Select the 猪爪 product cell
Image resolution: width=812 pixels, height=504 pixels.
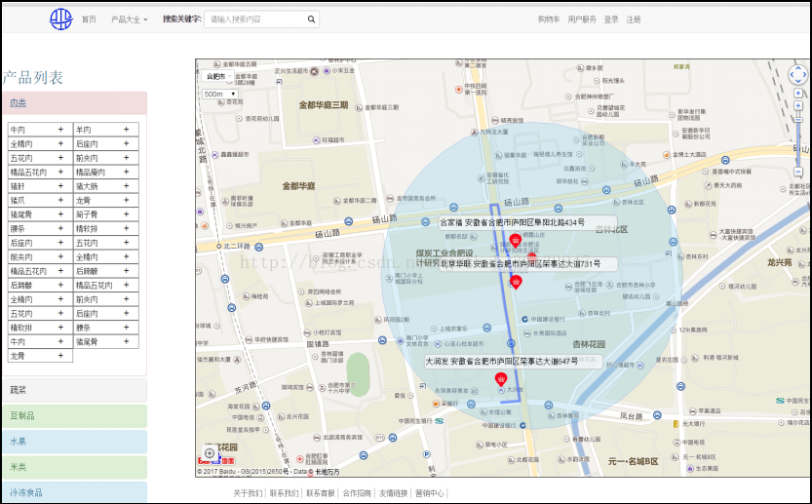point(40,200)
